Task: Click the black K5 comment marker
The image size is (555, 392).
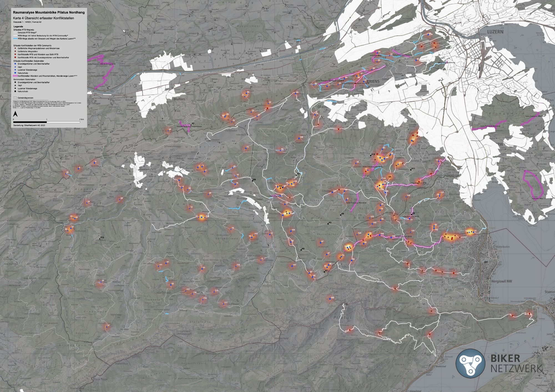Action: [x=328, y=224]
